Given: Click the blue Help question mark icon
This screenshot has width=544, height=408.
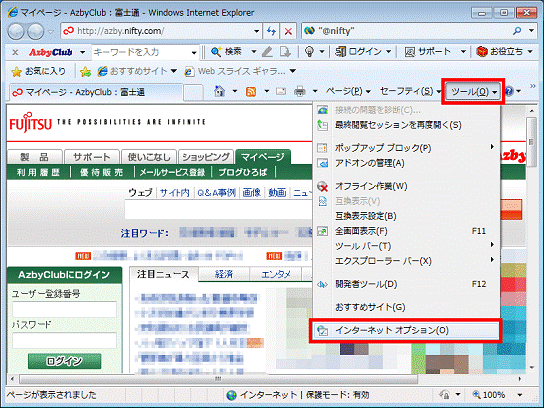Looking at the screenshot, I should (x=509, y=91).
